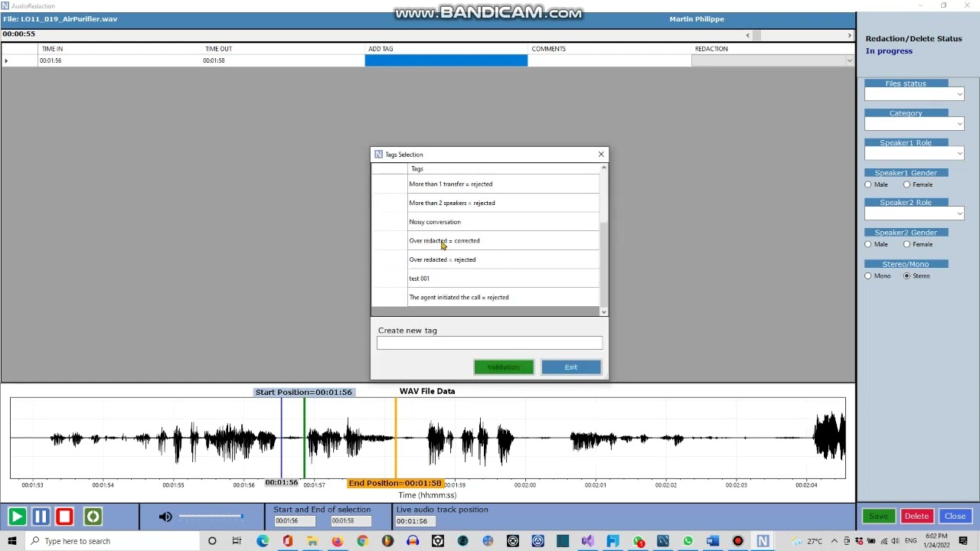Click the green Validation button
The image size is (980, 551).
click(x=503, y=367)
